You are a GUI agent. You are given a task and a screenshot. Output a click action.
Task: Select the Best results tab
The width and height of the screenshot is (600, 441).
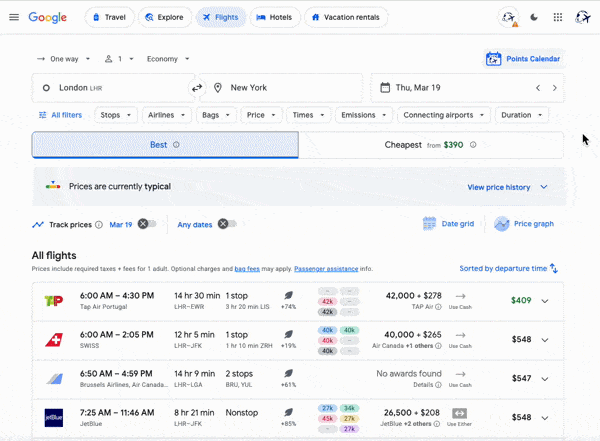click(165, 145)
